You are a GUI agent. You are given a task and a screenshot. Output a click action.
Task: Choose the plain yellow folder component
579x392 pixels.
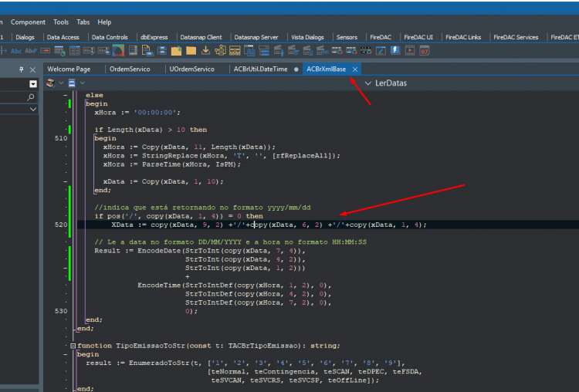[x=191, y=51]
